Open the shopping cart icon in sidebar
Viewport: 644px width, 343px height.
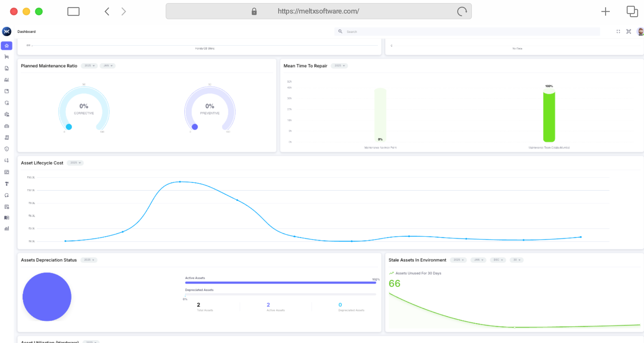click(7, 57)
